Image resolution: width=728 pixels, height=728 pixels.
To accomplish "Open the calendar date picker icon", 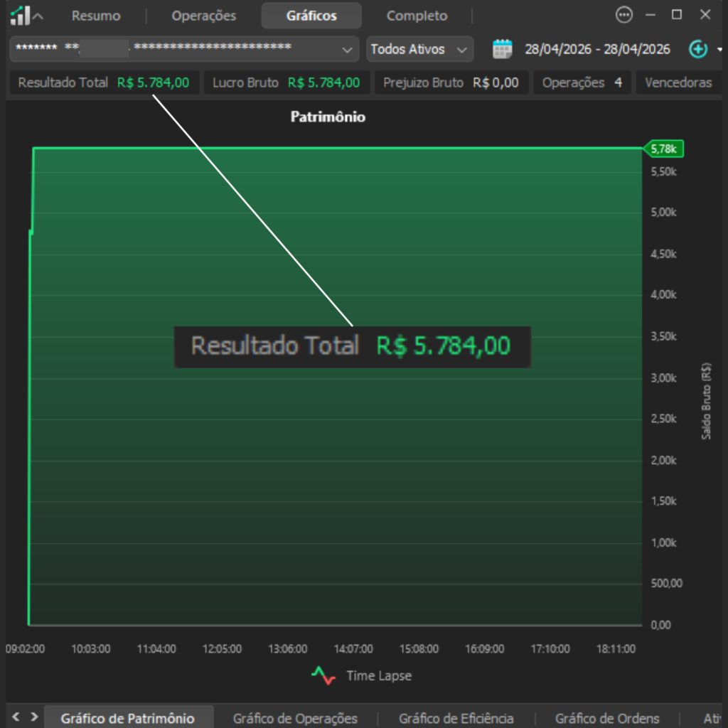I will tap(503, 49).
